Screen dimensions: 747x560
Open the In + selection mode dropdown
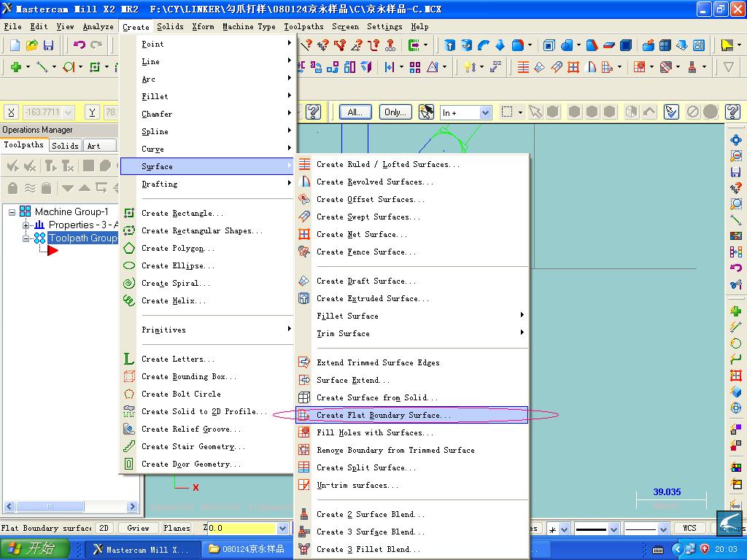pyautogui.click(x=485, y=113)
